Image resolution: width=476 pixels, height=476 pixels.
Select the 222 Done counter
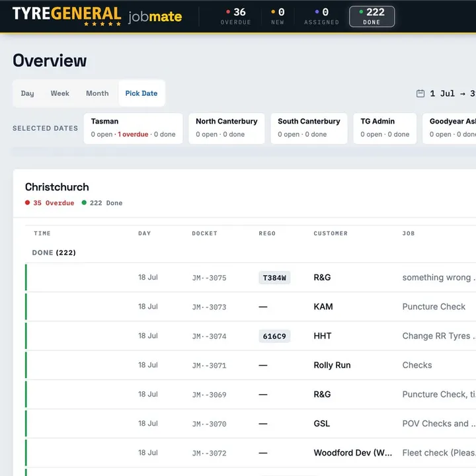(x=372, y=17)
